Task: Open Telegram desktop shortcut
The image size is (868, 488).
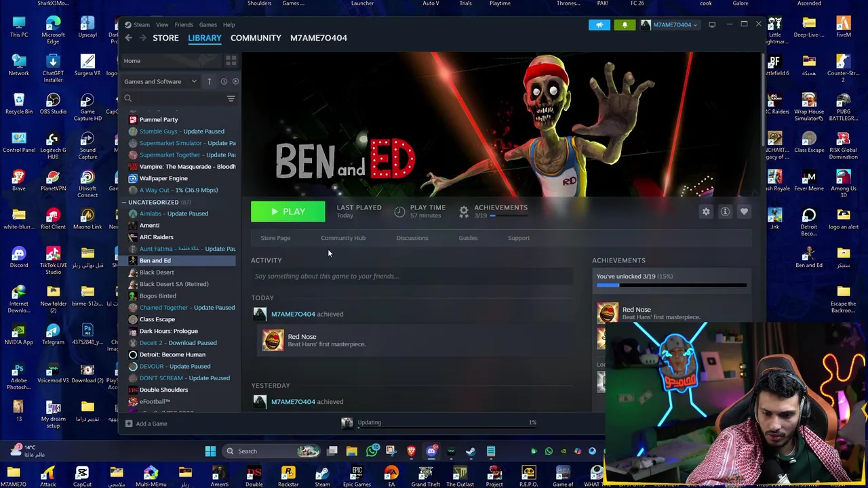Action: (53, 334)
